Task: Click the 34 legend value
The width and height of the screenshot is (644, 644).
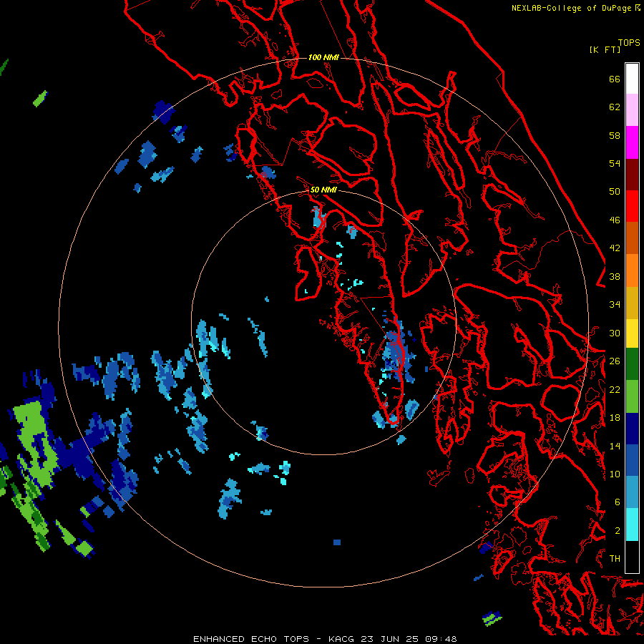Action: click(x=615, y=305)
